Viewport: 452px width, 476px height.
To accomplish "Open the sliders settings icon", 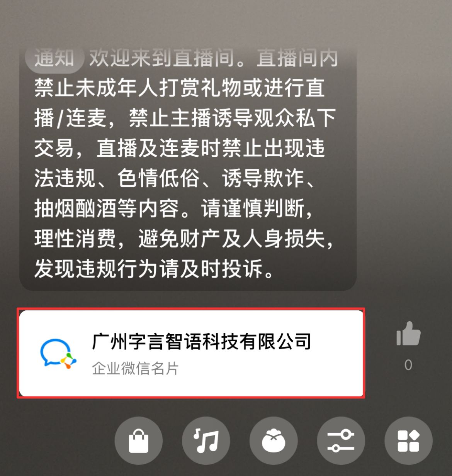I will tap(341, 440).
